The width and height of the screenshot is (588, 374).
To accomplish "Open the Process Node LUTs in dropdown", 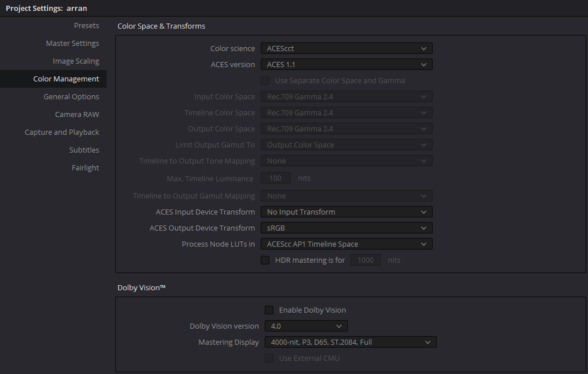I will [347, 244].
